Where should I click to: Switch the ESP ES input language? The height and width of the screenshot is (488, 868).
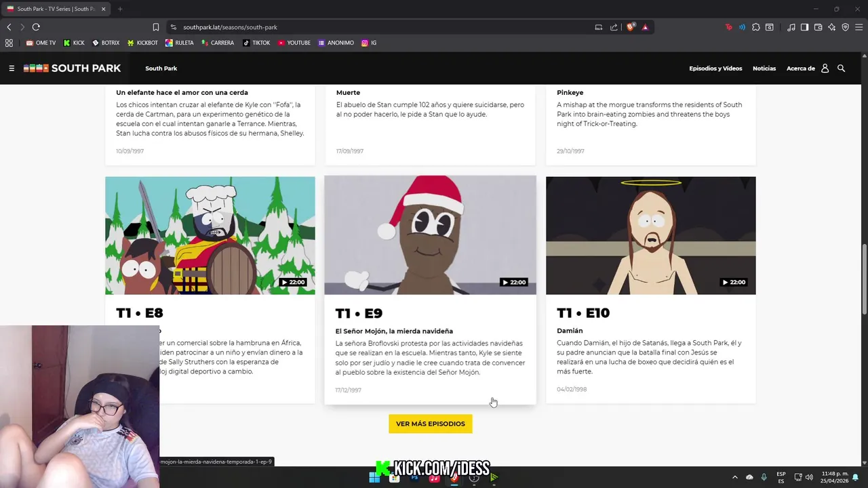781,477
